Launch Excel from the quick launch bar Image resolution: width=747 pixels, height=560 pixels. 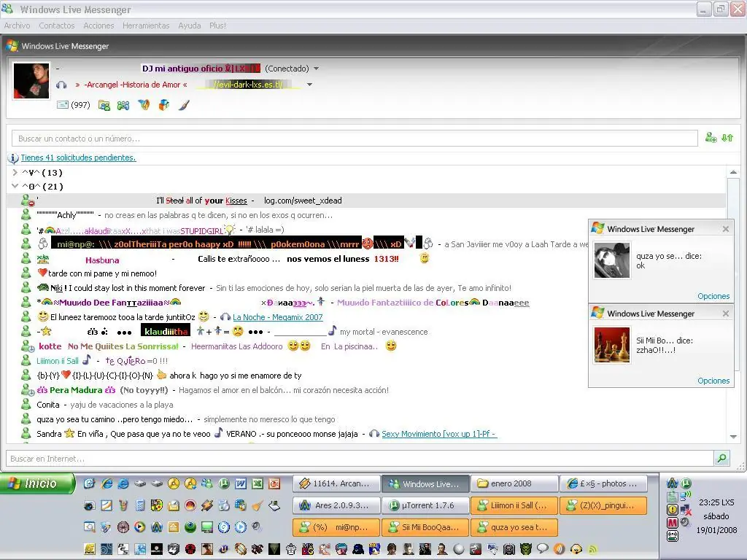click(x=258, y=484)
